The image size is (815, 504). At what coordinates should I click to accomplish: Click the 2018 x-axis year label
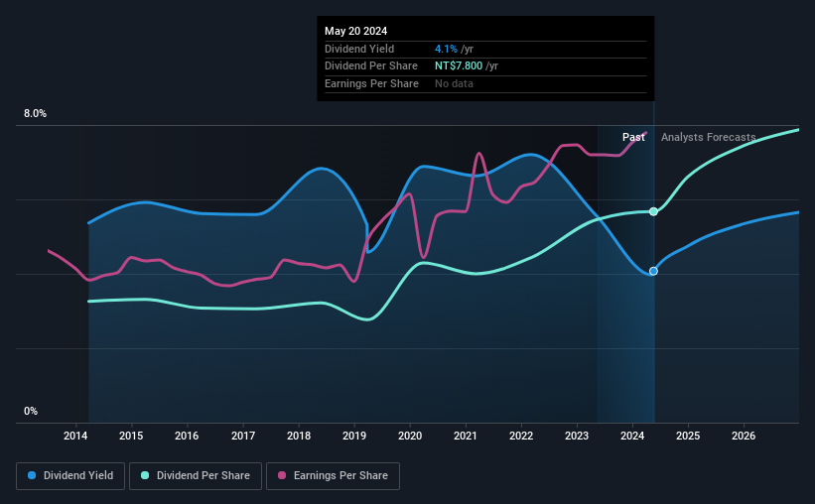pos(299,436)
